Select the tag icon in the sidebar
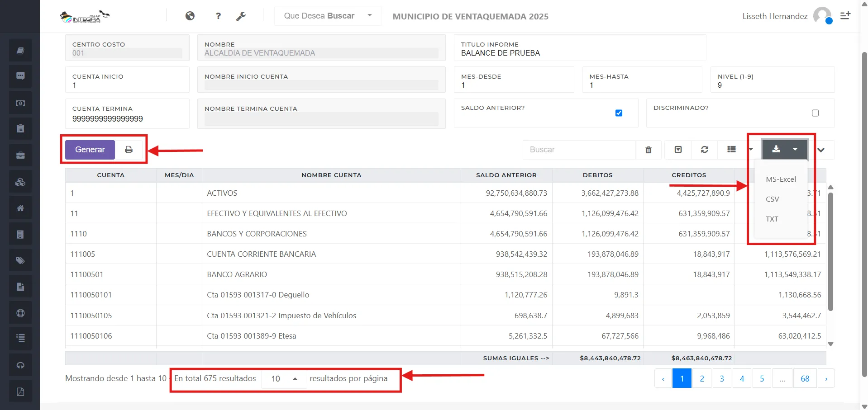The width and height of the screenshot is (868, 410). [20, 260]
